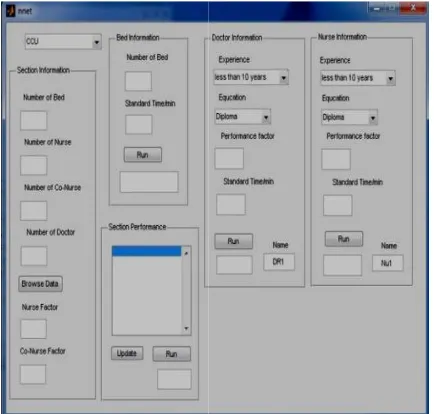Focus Doctor Standard Time field
Viewport: 434px width, 414px height.
tap(231, 205)
